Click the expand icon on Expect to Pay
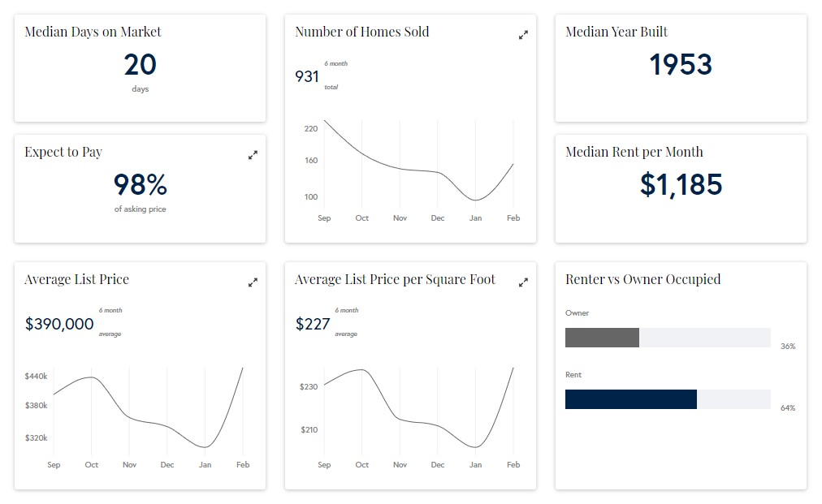The height and width of the screenshot is (504, 822). (253, 154)
